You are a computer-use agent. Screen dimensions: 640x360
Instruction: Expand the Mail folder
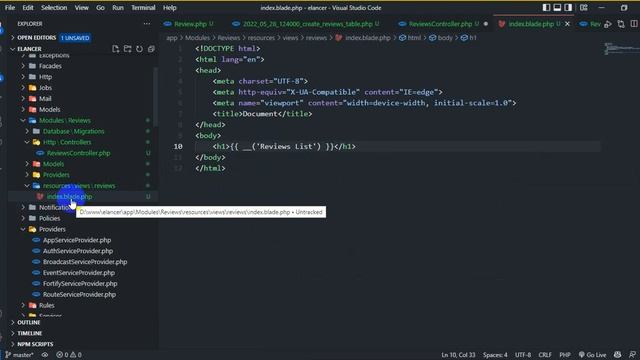coord(45,99)
